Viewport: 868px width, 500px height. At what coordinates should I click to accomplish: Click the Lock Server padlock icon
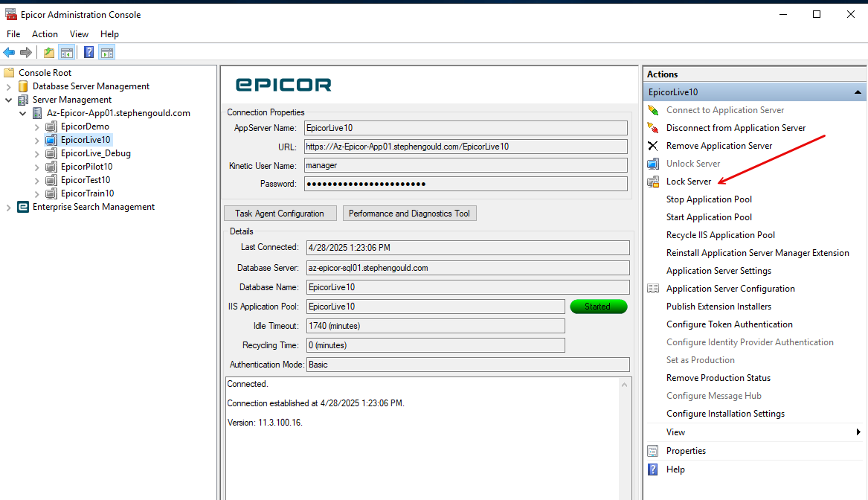coord(653,182)
